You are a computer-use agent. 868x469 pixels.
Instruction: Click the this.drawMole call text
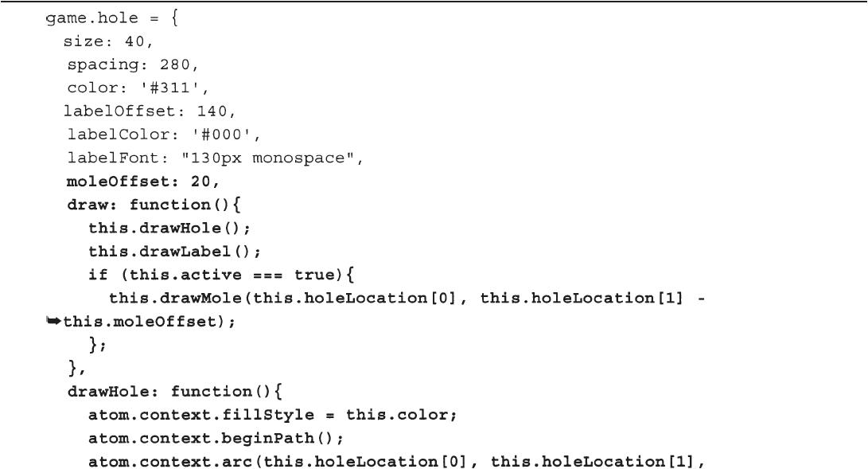point(407,299)
